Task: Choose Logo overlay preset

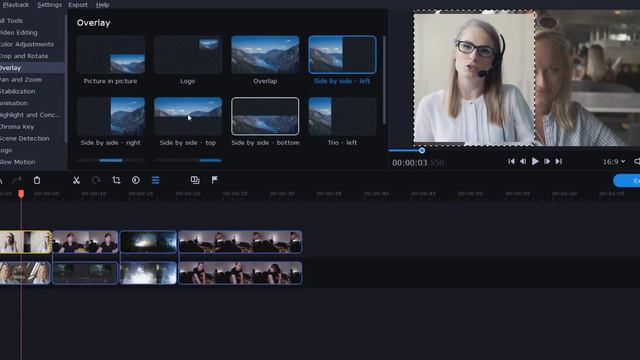Action: click(x=188, y=55)
